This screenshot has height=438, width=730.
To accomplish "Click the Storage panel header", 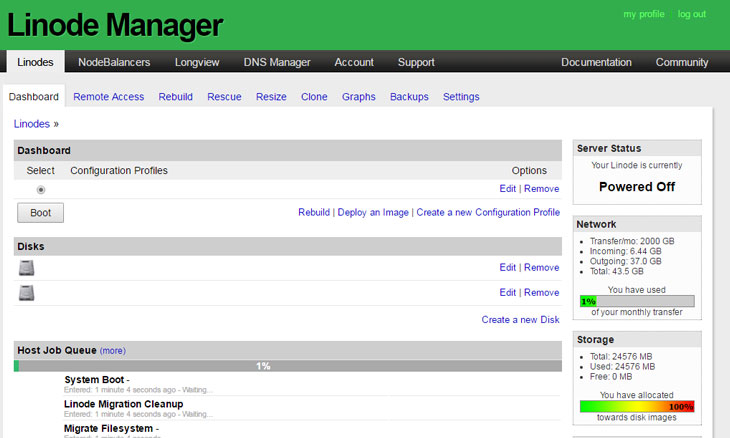I will tap(637, 339).
